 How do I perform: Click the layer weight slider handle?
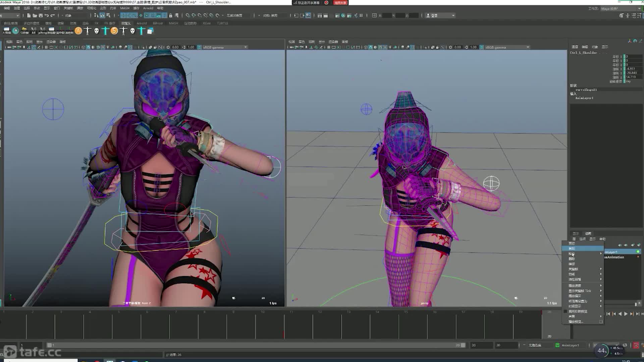[x=636, y=304]
